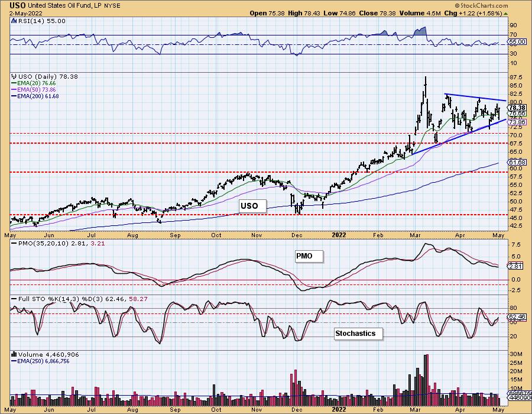Image resolution: width=532 pixels, height=414 pixels.
Task: Click the 7.5 label on PMO axis
Action: (515, 245)
